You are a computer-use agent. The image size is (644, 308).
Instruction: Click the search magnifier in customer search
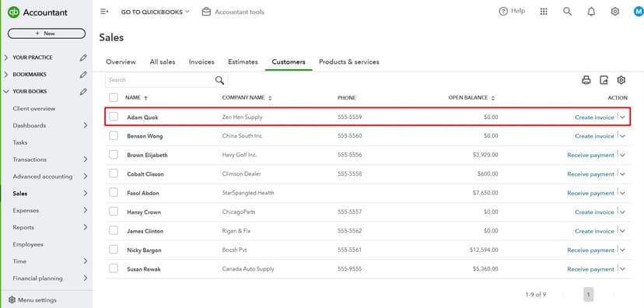[220, 80]
